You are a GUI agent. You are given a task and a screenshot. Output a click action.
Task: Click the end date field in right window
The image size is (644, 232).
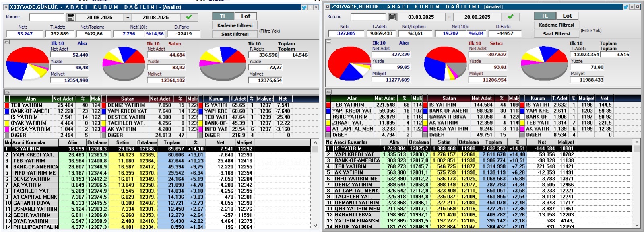tap(477, 17)
